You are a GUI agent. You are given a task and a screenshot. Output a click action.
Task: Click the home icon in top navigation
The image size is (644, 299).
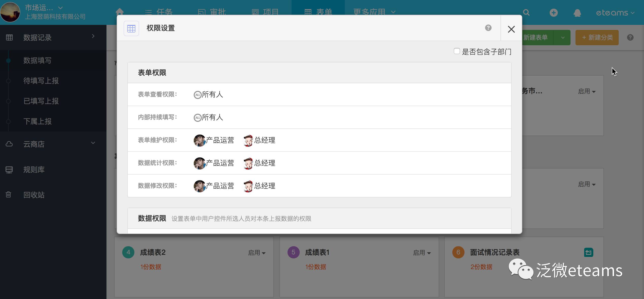tap(120, 12)
